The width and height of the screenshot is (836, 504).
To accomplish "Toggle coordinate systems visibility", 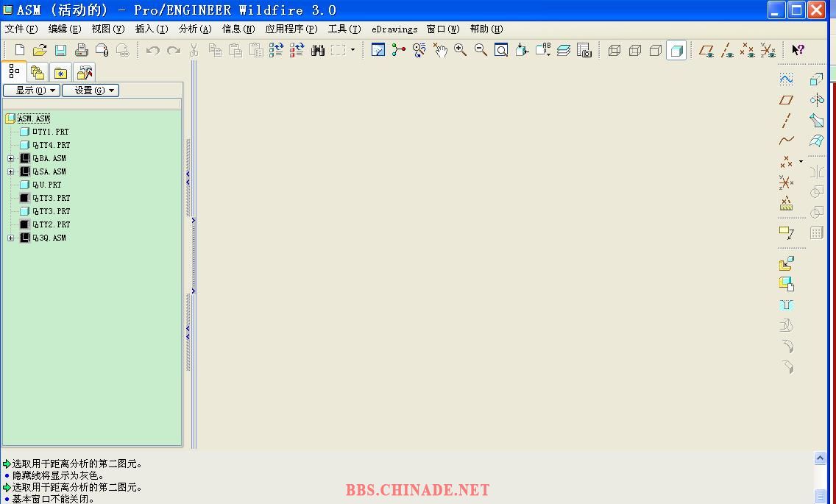I will tap(768, 50).
